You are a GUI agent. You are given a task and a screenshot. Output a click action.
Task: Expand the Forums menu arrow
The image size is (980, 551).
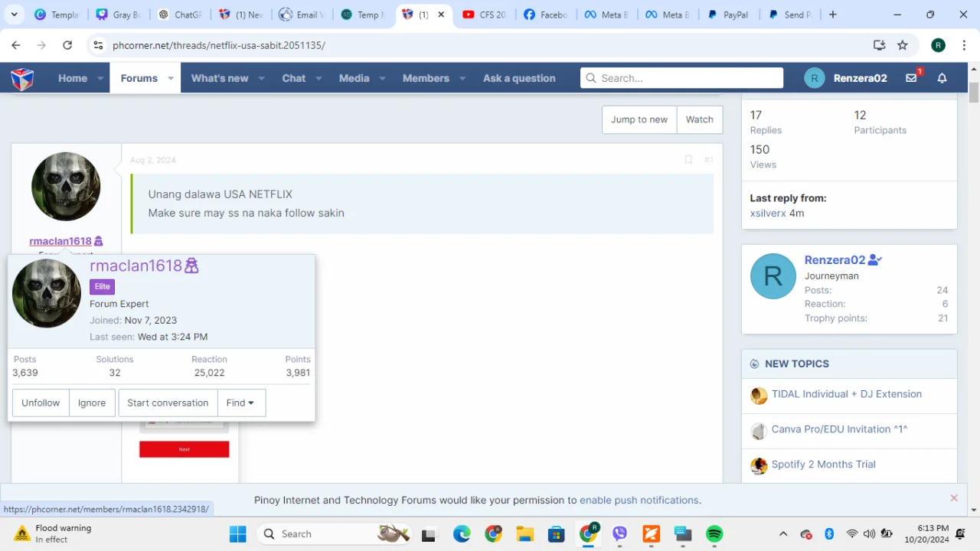(x=171, y=78)
